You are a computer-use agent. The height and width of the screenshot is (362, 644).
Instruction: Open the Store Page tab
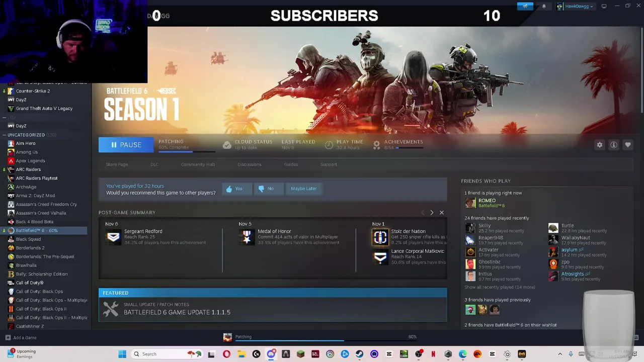(117, 164)
